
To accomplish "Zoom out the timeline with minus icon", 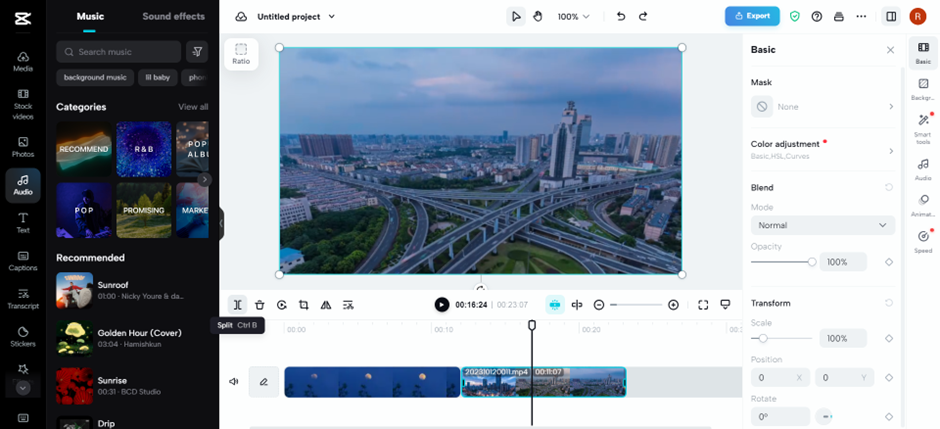I will tap(599, 305).
